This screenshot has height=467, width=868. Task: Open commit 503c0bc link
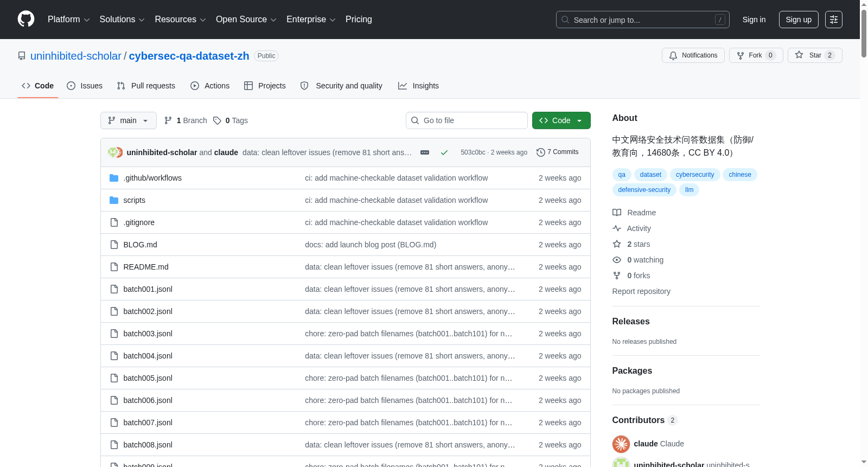(x=473, y=152)
